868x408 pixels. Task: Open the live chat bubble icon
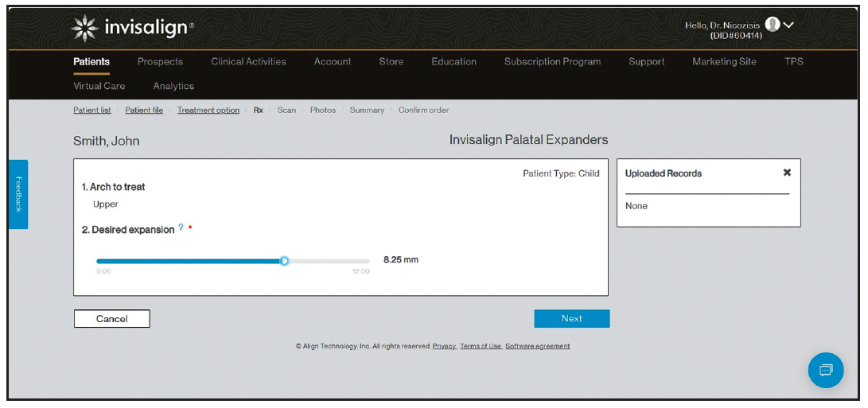click(x=826, y=370)
